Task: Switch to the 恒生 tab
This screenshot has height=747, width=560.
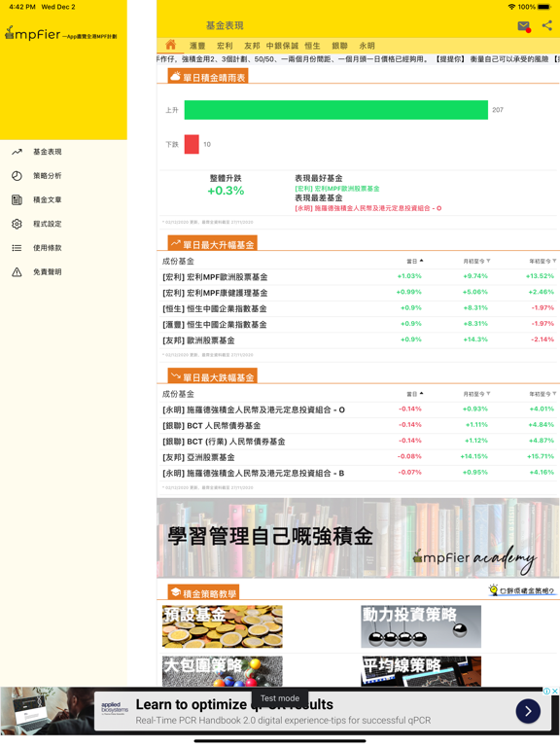Action: 312,46
